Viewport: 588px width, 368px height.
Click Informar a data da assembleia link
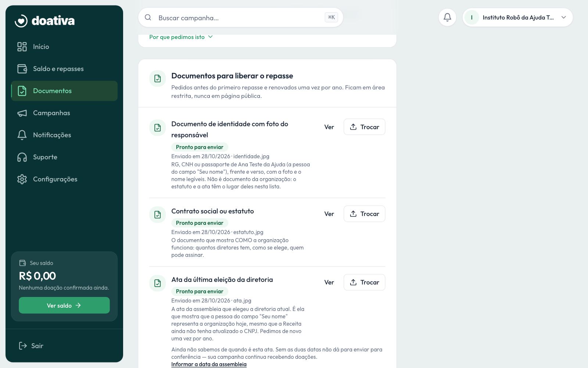[x=209, y=364]
